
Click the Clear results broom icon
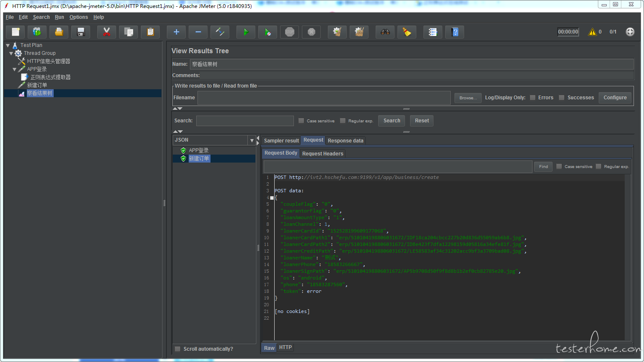(337, 32)
